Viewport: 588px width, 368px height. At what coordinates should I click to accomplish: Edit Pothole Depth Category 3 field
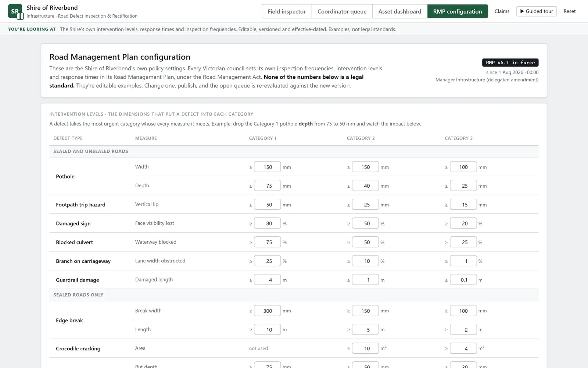[x=463, y=186]
